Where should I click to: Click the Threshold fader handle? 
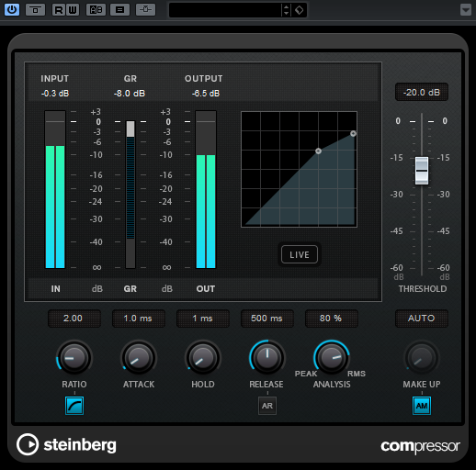[422, 171]
